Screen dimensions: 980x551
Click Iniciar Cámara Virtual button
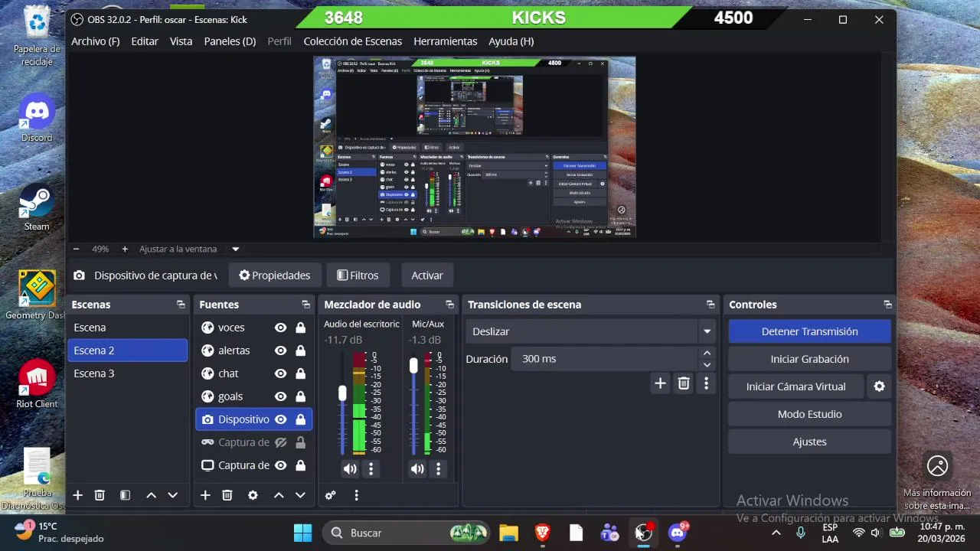pos(795,386)
